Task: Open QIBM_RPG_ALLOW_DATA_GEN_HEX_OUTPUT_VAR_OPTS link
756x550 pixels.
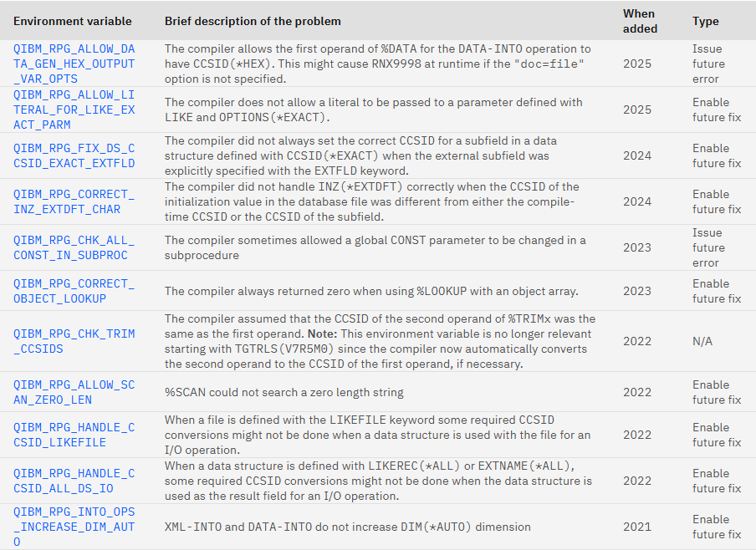Action: [74, 64]
